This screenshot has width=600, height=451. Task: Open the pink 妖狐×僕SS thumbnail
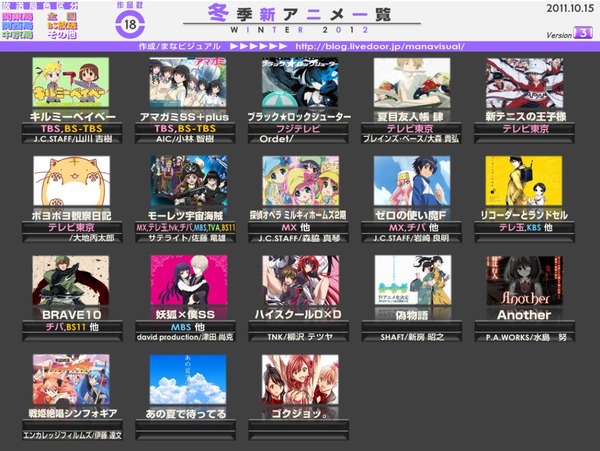[x=189, y=280]
